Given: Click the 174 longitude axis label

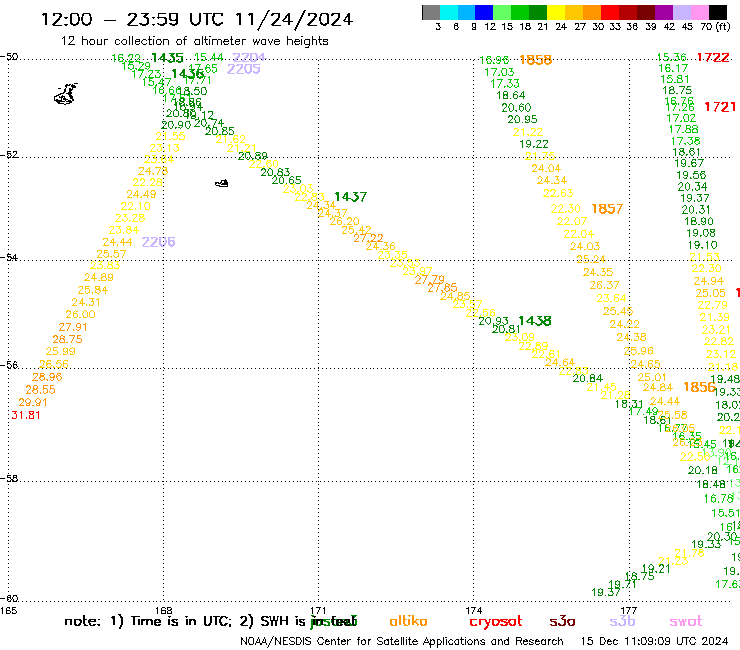Looking at the screenshot, I should [473, 611].
